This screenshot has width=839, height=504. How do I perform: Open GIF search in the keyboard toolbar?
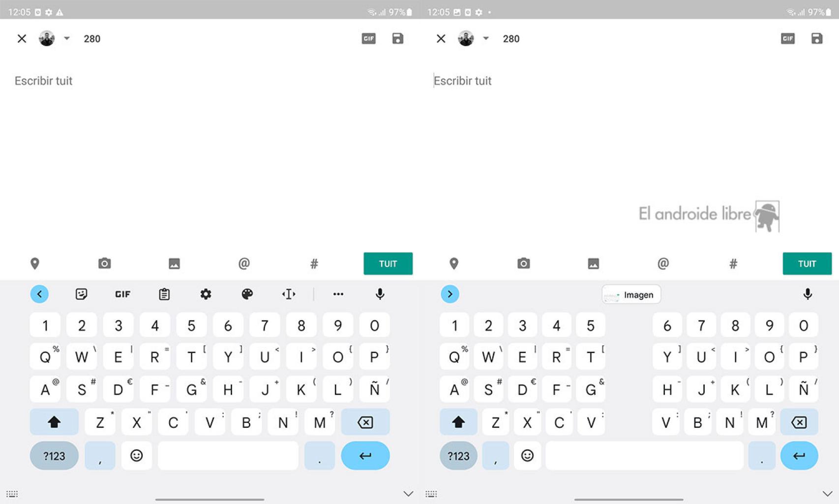pyautogui.click(x=122, y=294)
